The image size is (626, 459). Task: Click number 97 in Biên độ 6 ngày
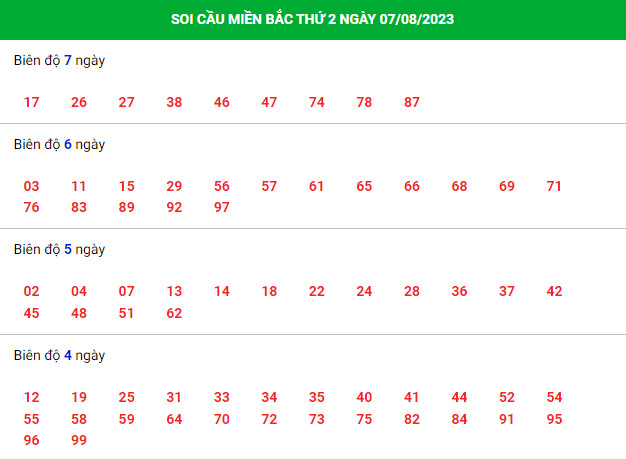222,207
